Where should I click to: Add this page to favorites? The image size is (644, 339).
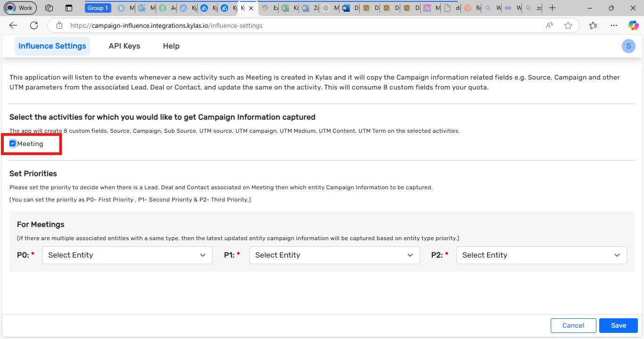click(x=568, y=25)
